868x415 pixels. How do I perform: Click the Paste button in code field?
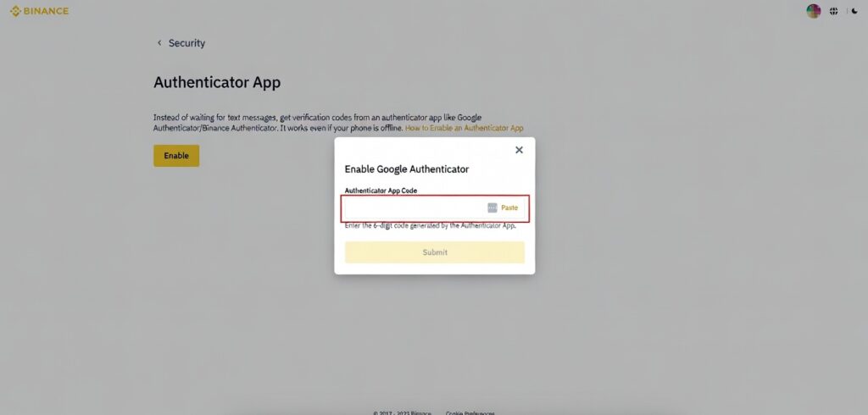pos(509,208)
